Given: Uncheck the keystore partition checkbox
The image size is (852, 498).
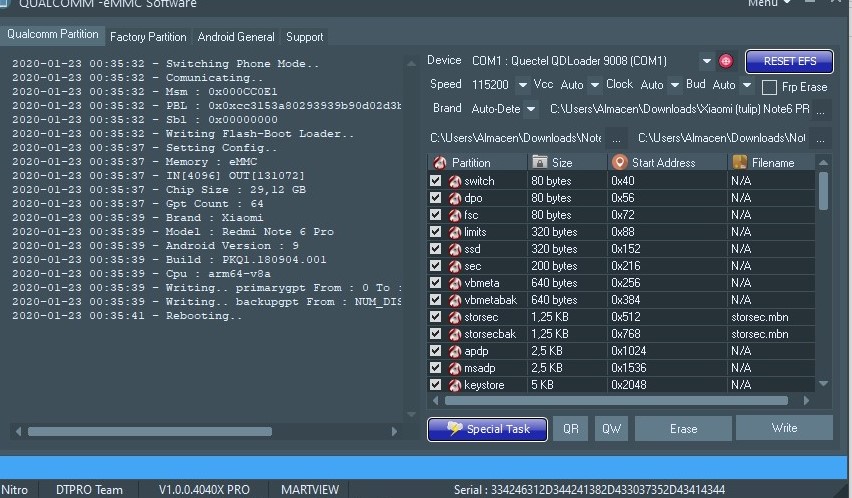Looking at the screenshot, I should click(x=435, y=384).
